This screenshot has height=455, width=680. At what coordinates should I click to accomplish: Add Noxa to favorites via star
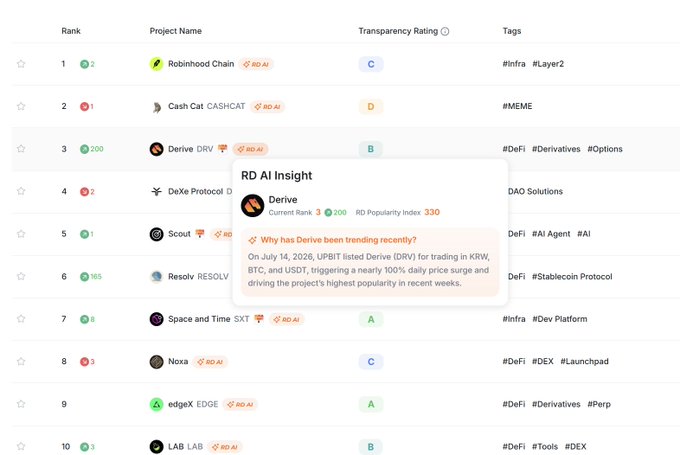click(x=21, y=361)
